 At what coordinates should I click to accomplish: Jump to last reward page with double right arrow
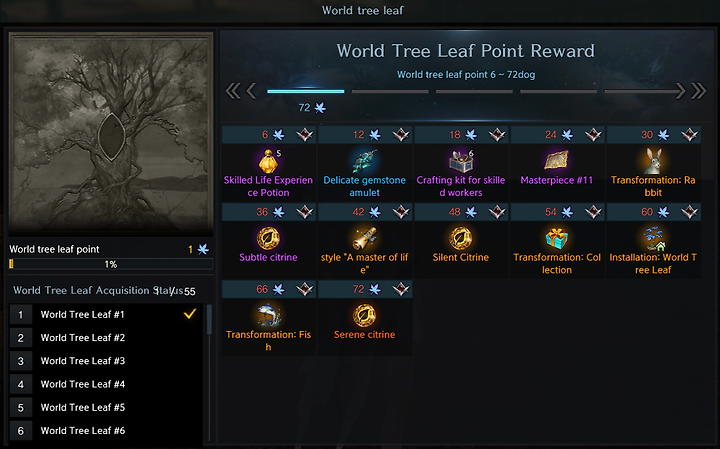click(698, 91)
